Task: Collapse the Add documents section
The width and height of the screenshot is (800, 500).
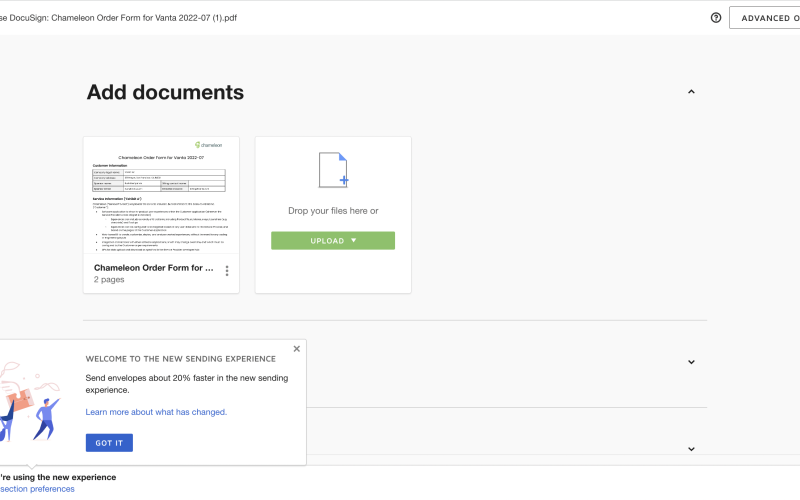Action: [x=691, y=92]
